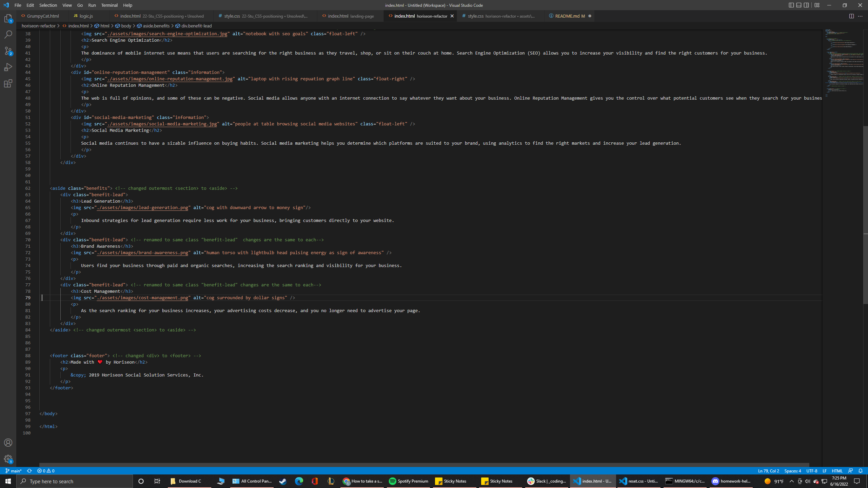
Task: Open notifications bell in status bar
Action: coord(860,471)
